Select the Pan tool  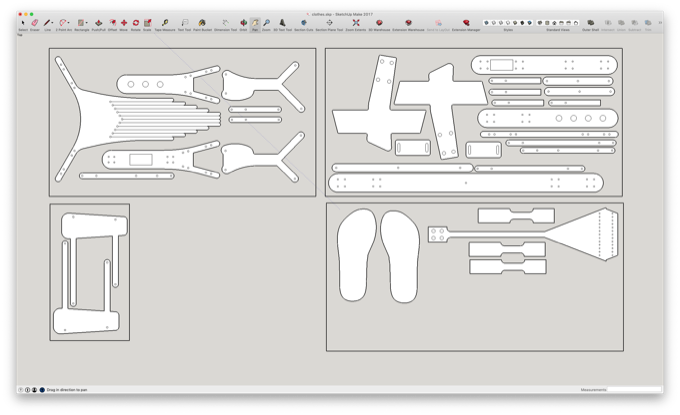(255, 23)
